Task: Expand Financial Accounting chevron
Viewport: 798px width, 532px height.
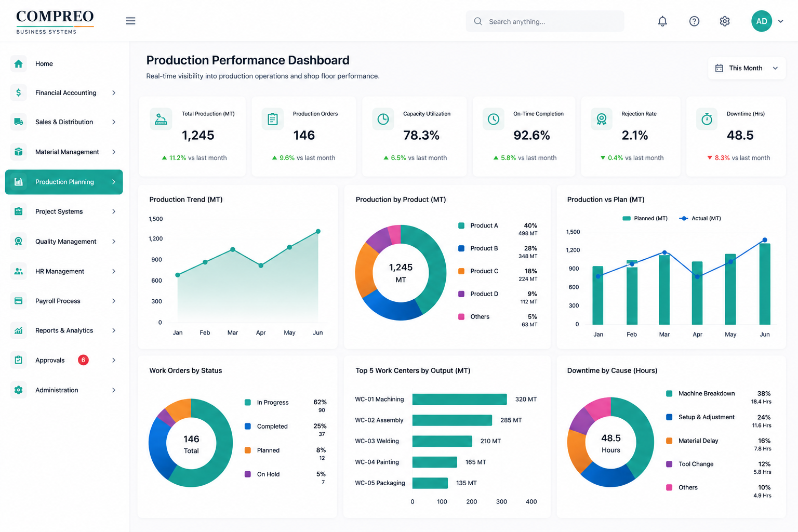Action: (114, 92)
